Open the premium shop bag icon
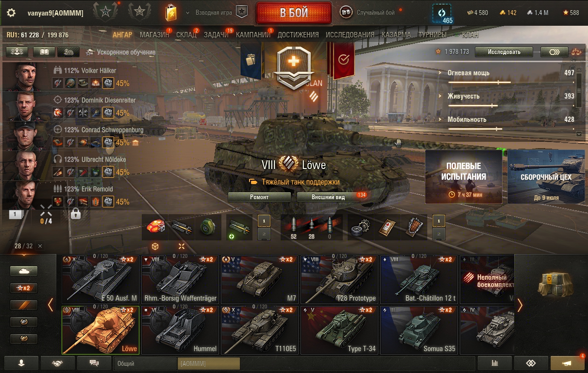This screenshot has height=373, width=588. 171,13
